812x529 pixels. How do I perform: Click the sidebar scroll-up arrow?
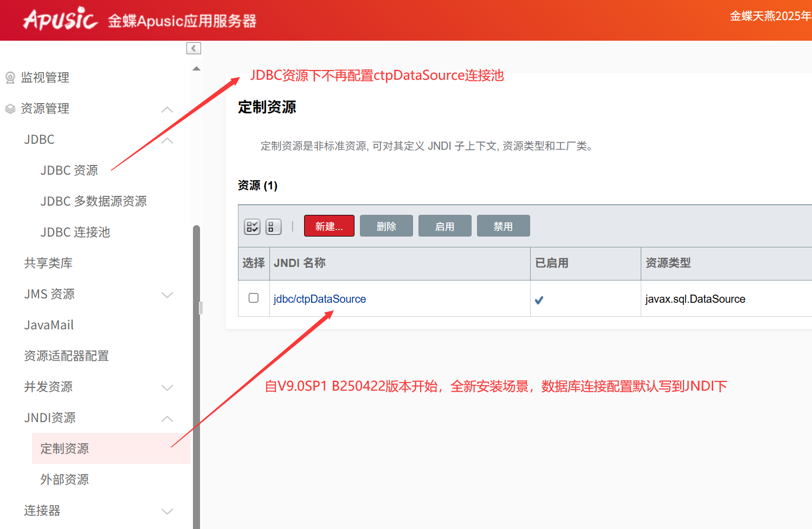pyautogui.click(x=196, y=68)
